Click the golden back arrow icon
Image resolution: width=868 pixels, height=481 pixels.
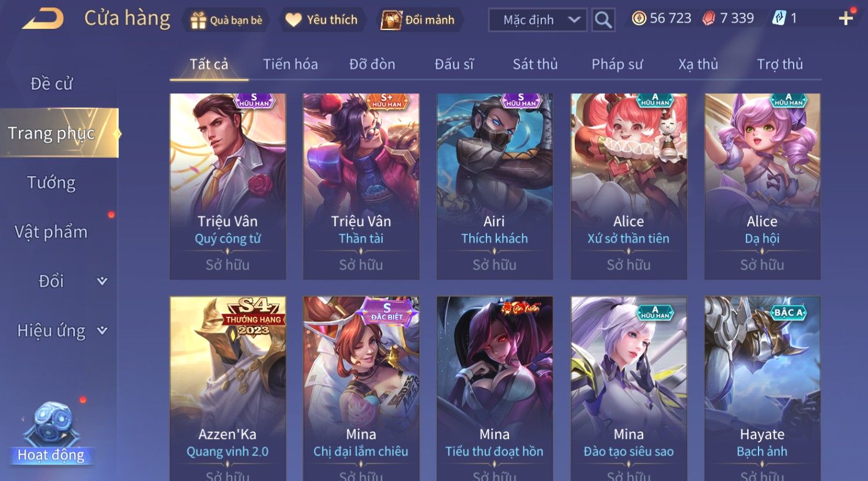43,19
